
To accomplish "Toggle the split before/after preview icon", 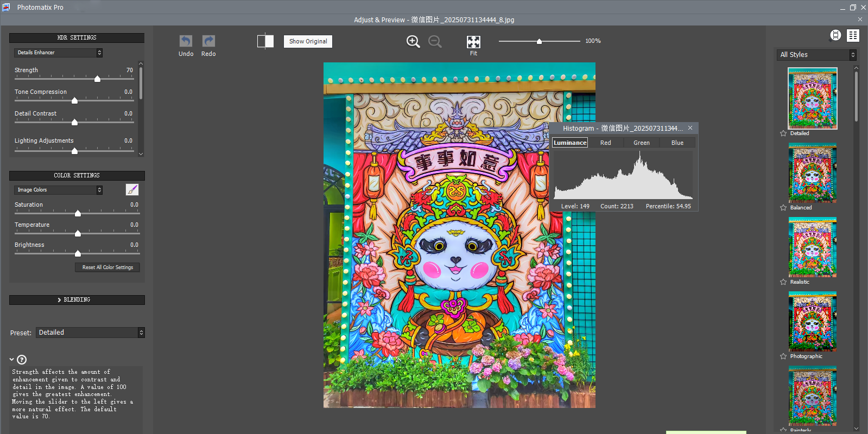I will [265, 41].
